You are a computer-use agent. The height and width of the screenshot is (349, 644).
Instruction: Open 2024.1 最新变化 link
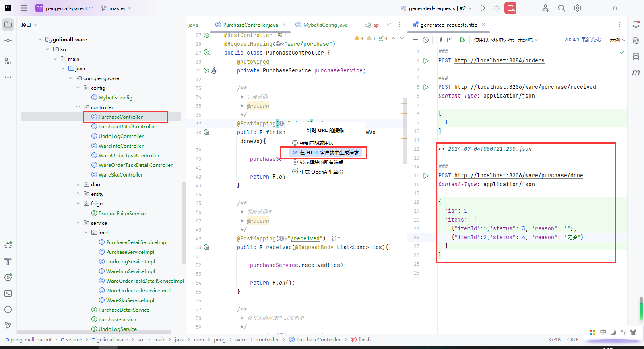(x=582, y=40)
